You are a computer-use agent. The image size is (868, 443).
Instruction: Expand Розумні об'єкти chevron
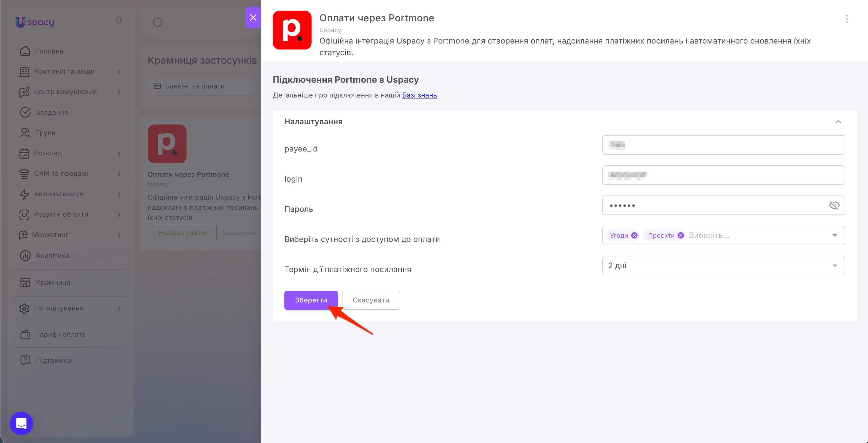[119, 215]
